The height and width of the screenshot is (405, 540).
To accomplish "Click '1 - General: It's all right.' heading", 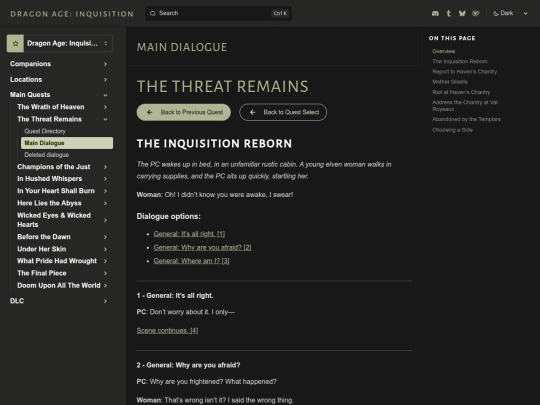I will (175, 295).
